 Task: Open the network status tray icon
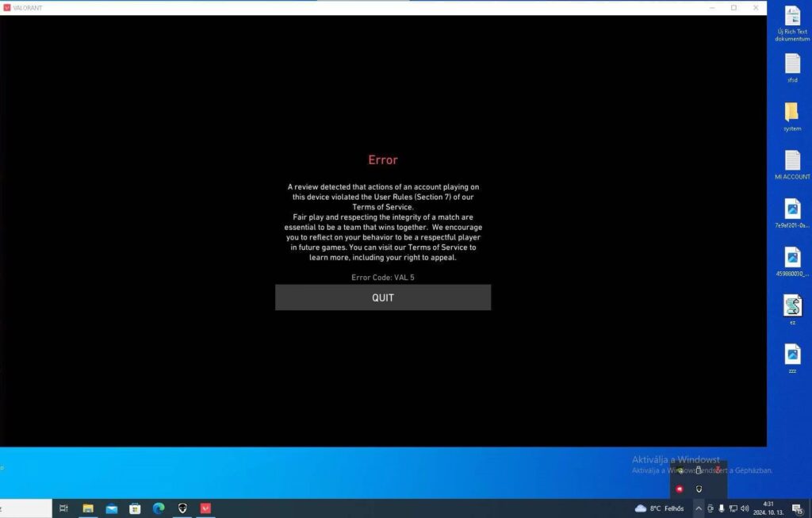(x=733, y=508)
